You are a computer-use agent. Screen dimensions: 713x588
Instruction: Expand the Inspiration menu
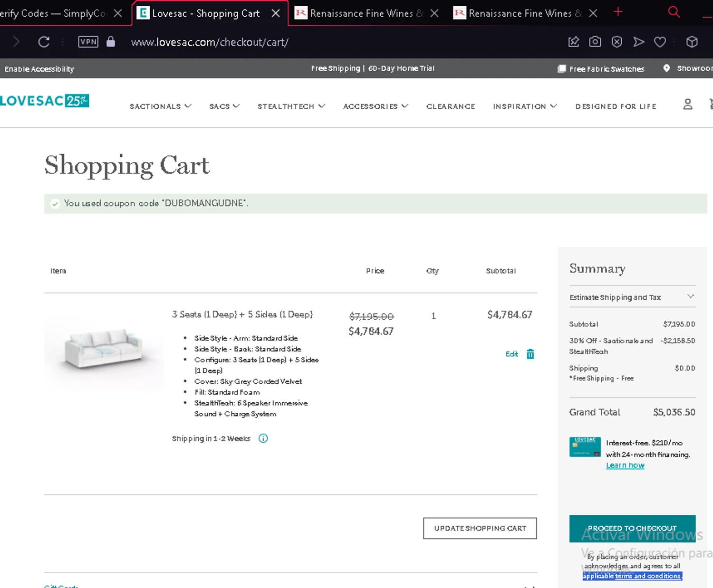525,106
